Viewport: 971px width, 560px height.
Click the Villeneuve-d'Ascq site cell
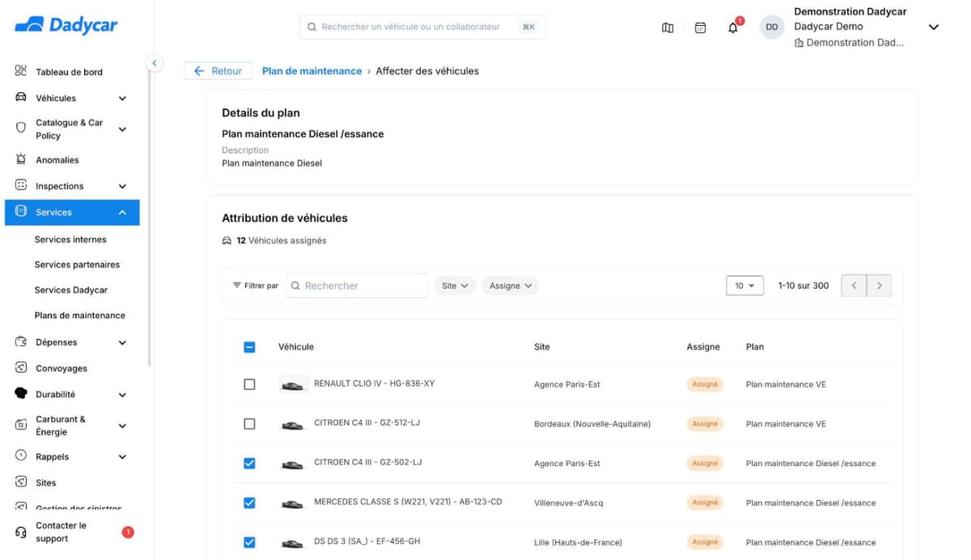tap(570, 503)
